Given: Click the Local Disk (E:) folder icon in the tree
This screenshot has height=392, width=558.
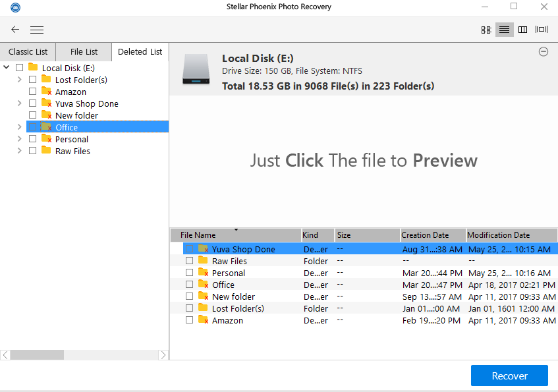Looking at the screenshot, I should click(x=33, y=67).
